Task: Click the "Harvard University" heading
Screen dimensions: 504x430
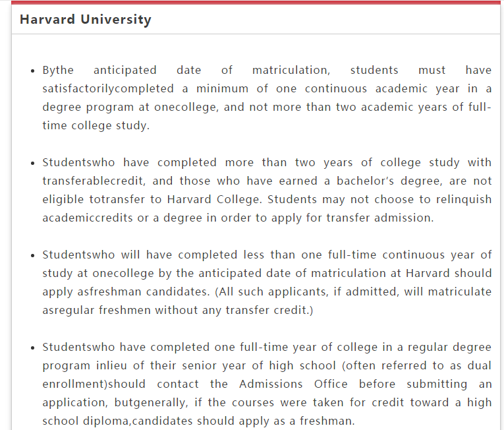Action: (86, 20)
